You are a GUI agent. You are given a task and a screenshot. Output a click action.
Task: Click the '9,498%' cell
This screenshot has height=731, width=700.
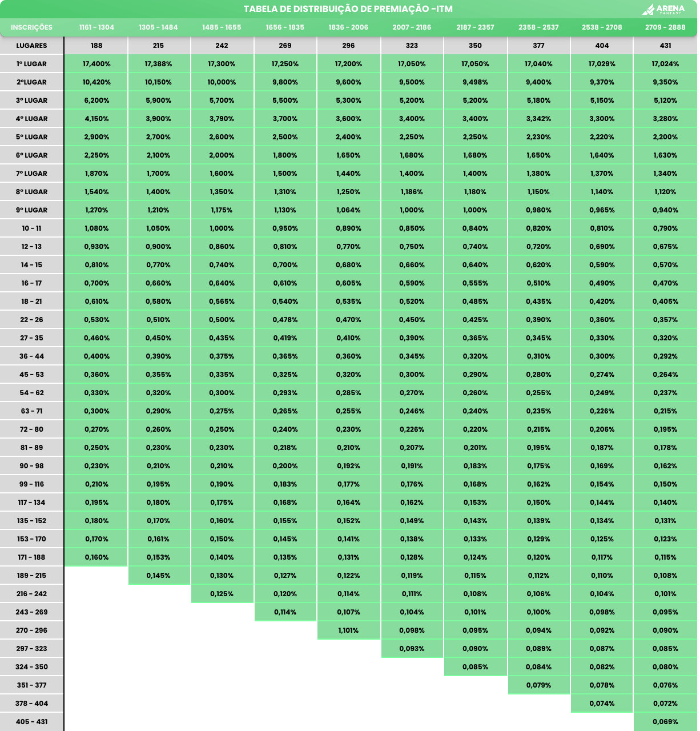coord(475,82)
